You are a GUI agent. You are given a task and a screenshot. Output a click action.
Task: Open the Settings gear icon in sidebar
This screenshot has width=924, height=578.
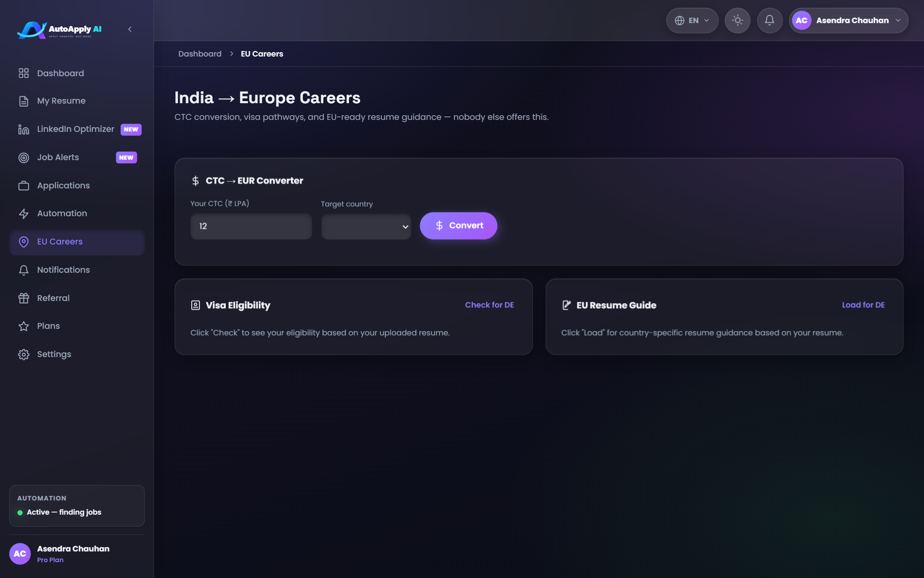pyautogui.click(x=24, y=355)
